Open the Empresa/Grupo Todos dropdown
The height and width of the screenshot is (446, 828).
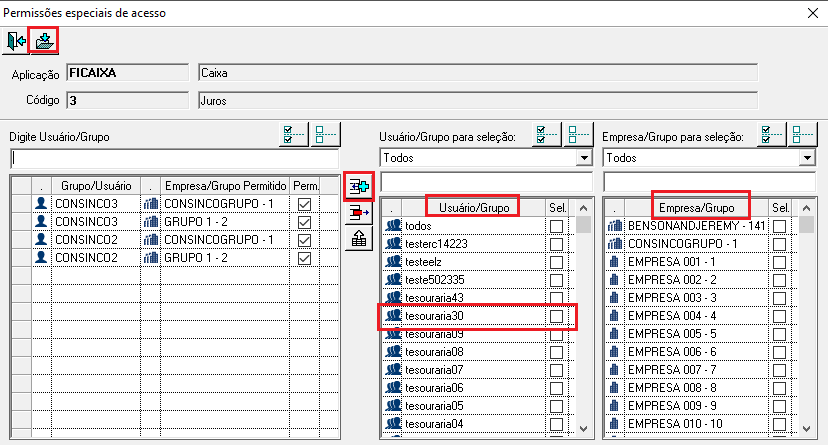coord(807,158)
